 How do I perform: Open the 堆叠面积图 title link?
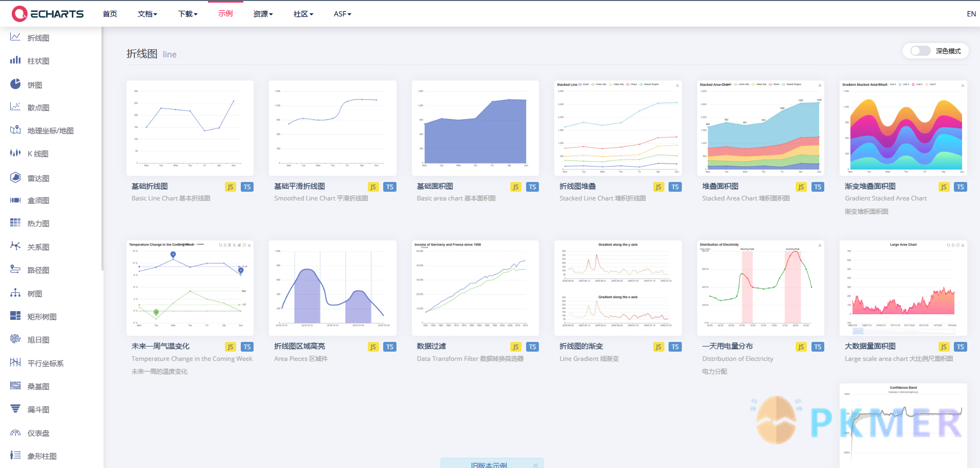tap(720, 187)
